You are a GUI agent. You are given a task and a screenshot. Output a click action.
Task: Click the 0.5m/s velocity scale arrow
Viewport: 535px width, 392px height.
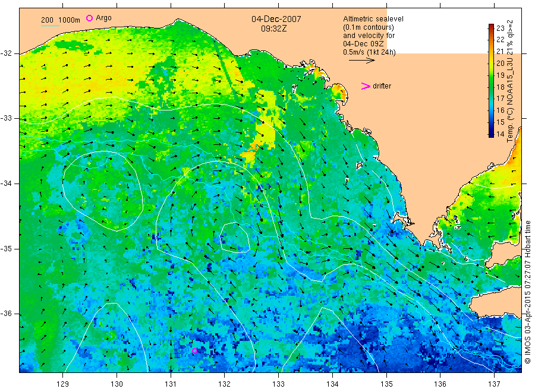pos(361,61)
